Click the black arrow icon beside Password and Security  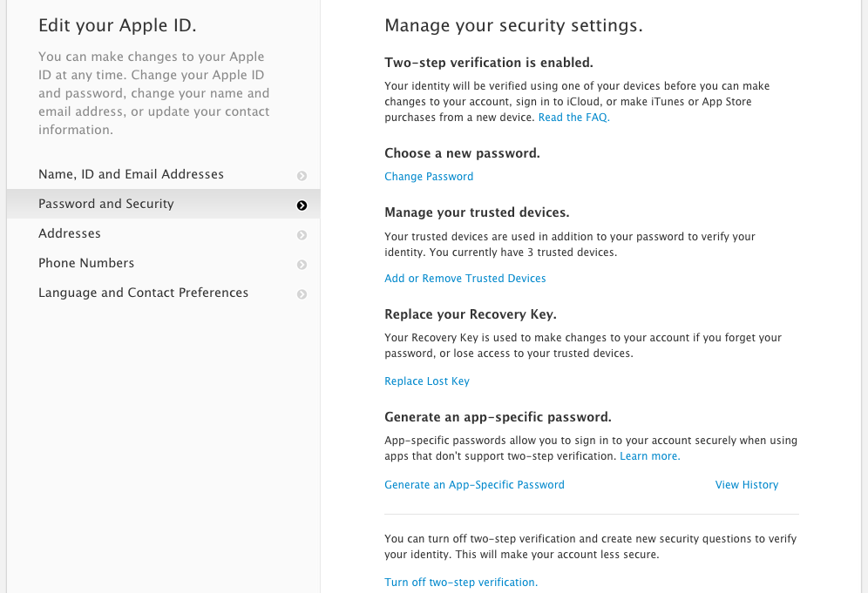coord(302,206)
